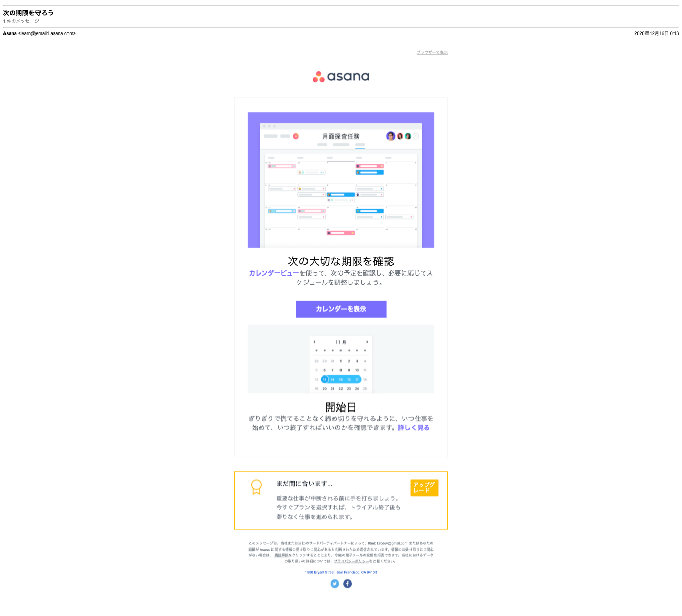
Task: Select the email subject 次の期限を守ろう
Action: [x=28, y=13]
